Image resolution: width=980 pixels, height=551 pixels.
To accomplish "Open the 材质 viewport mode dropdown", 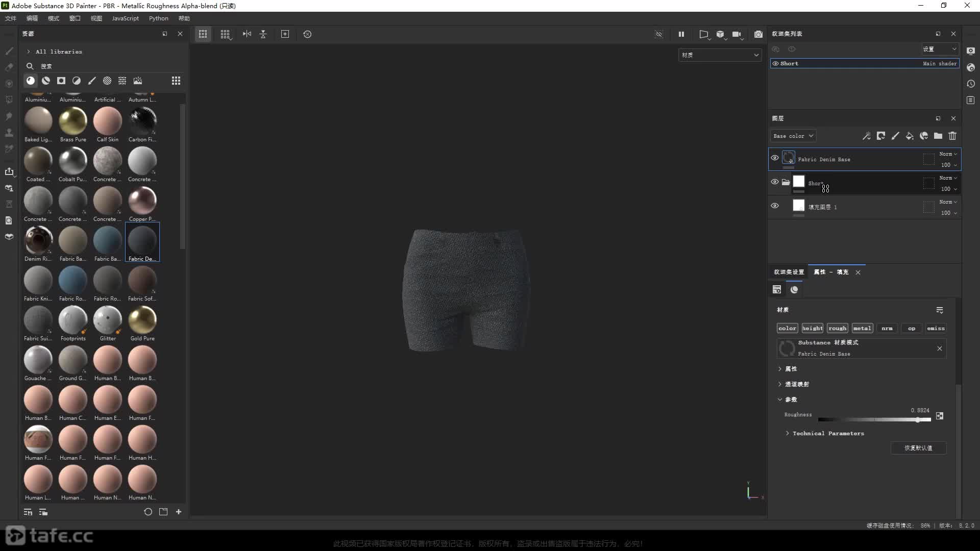I will click(720, 55).
